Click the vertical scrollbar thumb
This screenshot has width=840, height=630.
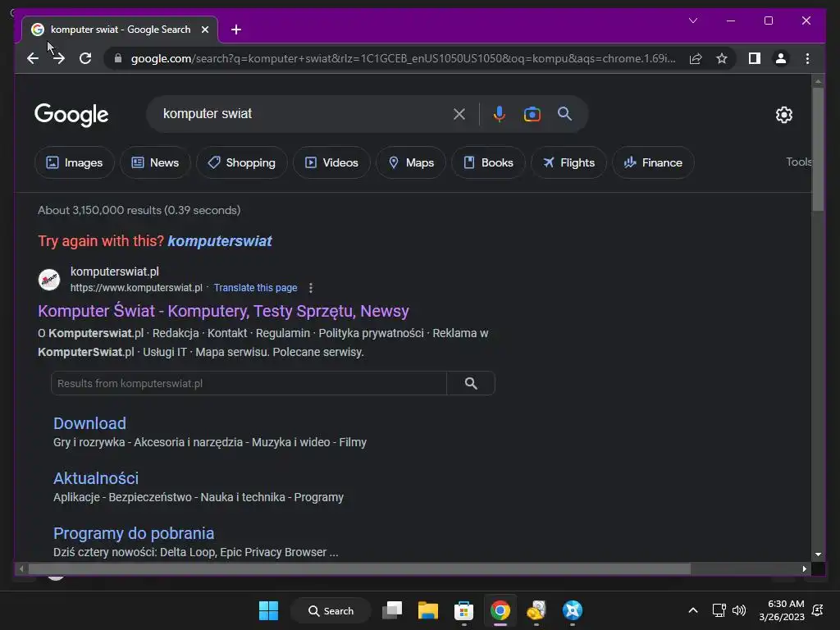[x=818, y=149]
